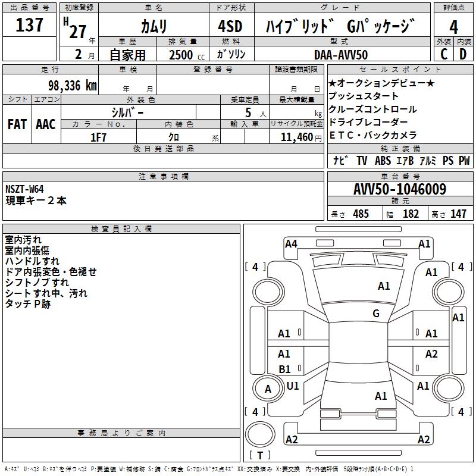Click the recycle deposit 11,460 yen field

[296, 137]
